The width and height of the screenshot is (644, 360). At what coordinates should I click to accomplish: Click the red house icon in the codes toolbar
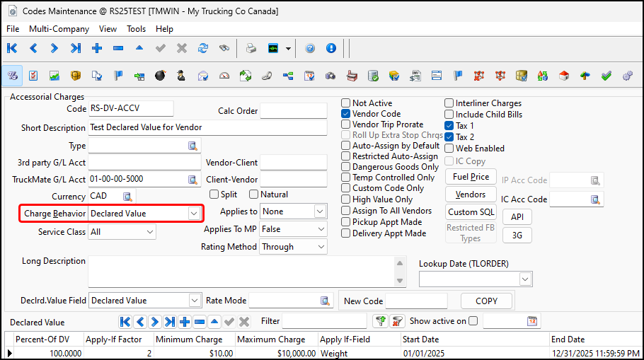tap(563, 76)
